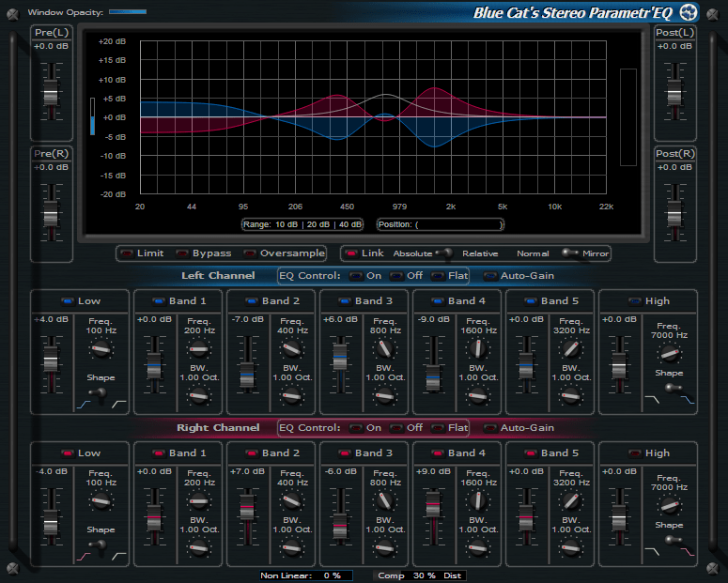Click Right Band 2 frequency knob
728x583 pixels.
point(291,501)
